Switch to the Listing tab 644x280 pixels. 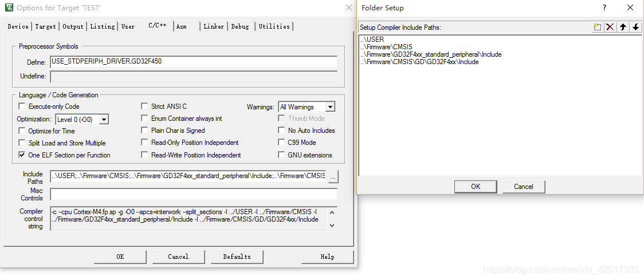pyautogui.click(x=102, y=26)
